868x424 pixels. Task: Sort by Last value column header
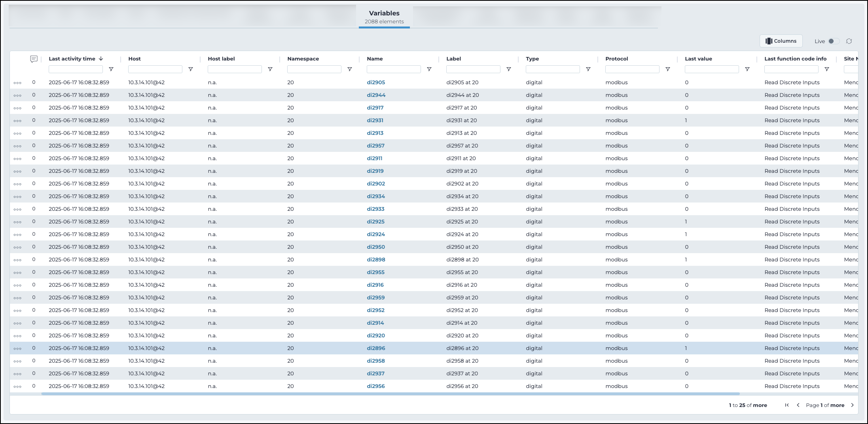coord(698,59)
